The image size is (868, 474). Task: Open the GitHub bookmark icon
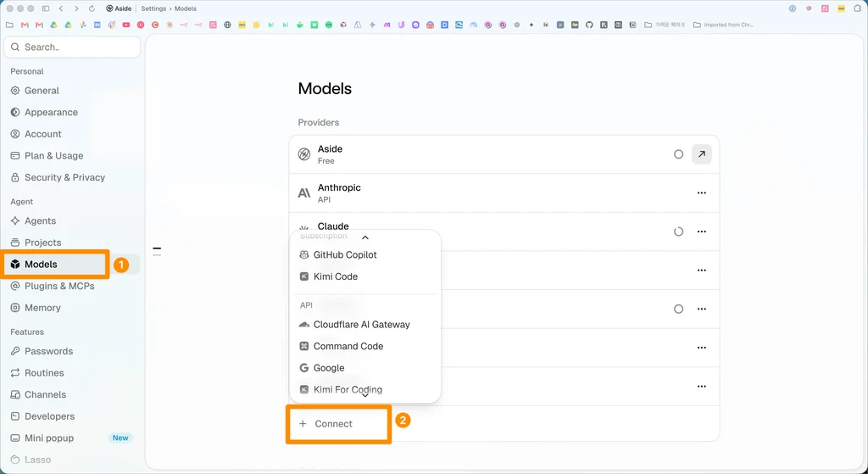[x=590, y=25]
